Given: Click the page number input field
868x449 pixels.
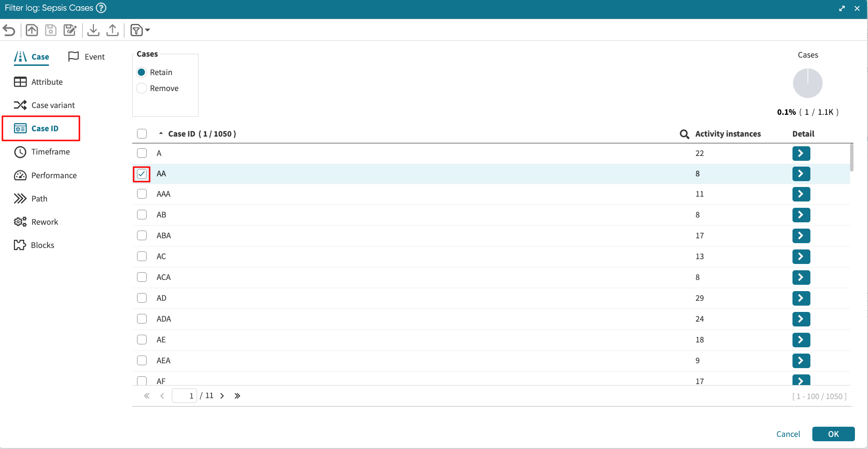Looking at the screenshot, I should pos(184,396).
